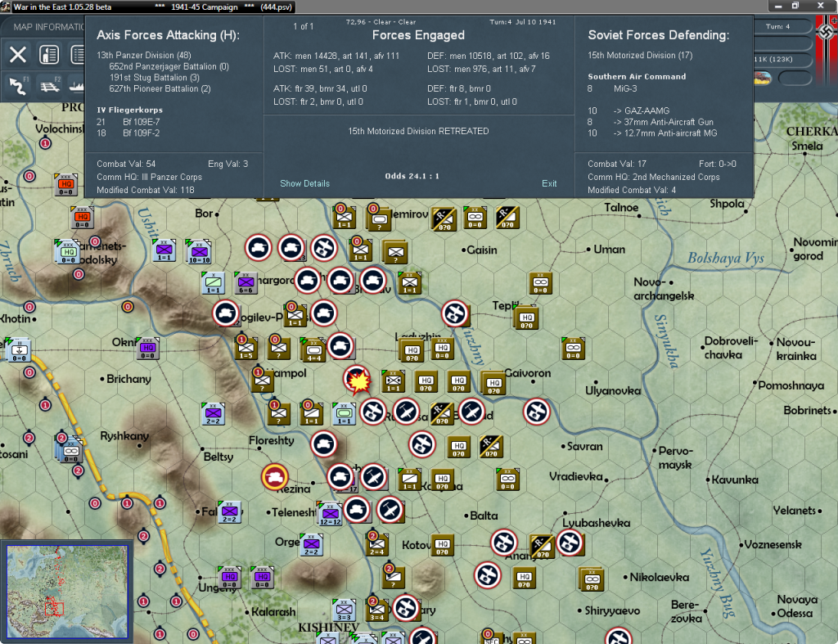Select the naval transport ship icon
The image size is (838, 644).
click(x=78, y=86)
